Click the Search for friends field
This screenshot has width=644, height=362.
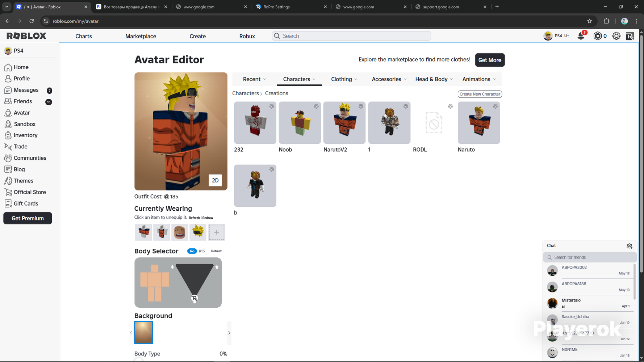pos(590,257)
